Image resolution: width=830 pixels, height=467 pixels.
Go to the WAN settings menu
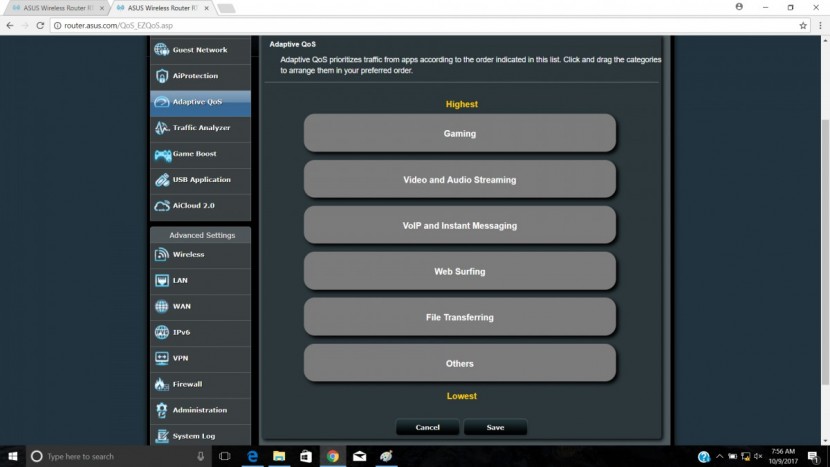181,307
